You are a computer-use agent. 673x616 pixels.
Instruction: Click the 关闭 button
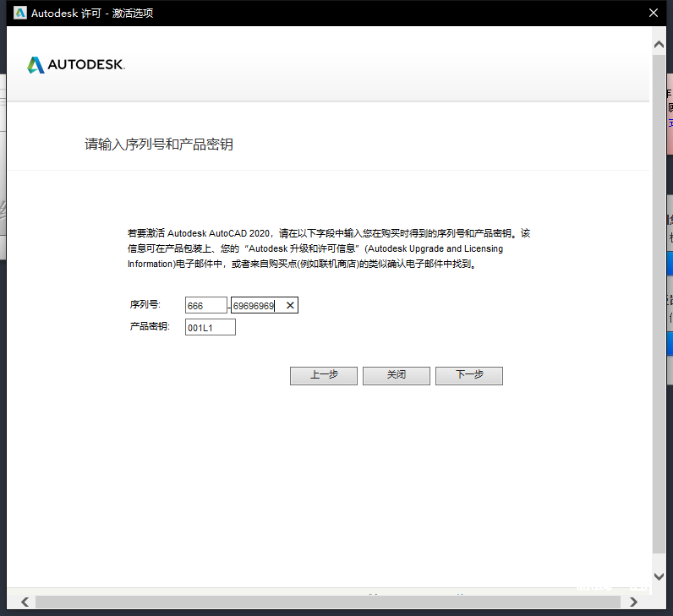[396, 375]
